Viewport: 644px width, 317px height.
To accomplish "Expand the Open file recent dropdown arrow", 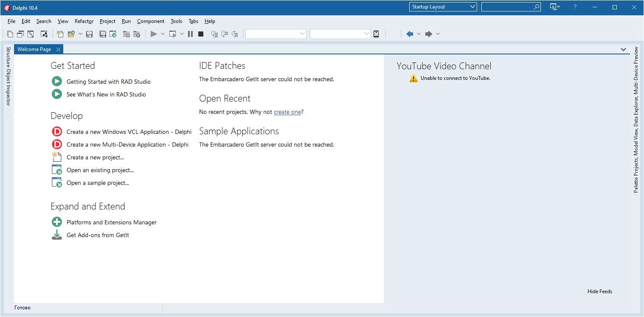I will coord(80,34).
